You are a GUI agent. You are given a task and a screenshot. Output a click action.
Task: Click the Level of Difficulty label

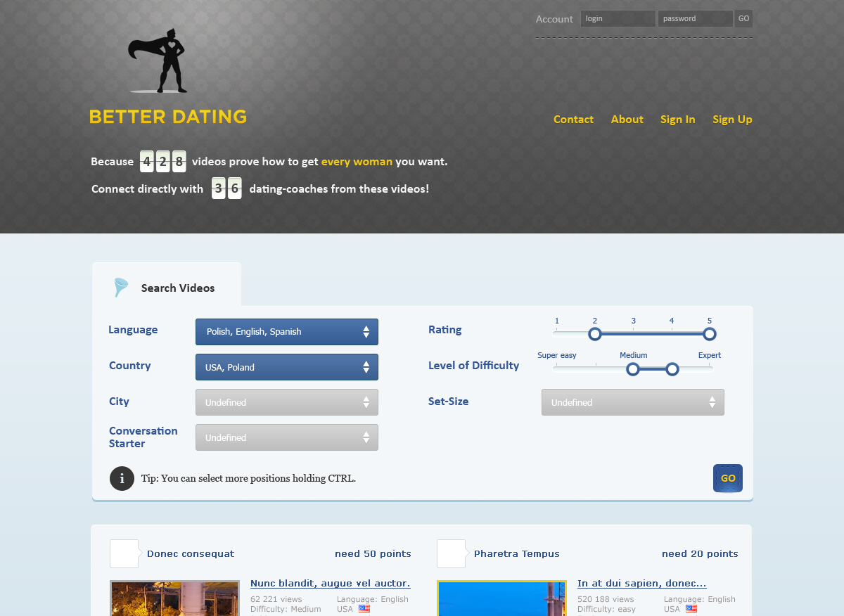point(473,366)
